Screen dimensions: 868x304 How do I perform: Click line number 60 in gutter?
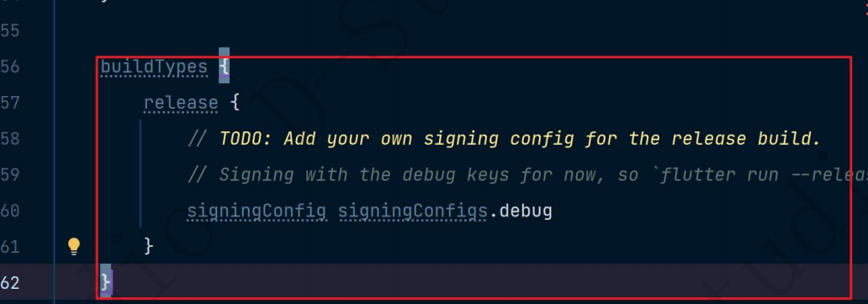[x=10, y=211]
